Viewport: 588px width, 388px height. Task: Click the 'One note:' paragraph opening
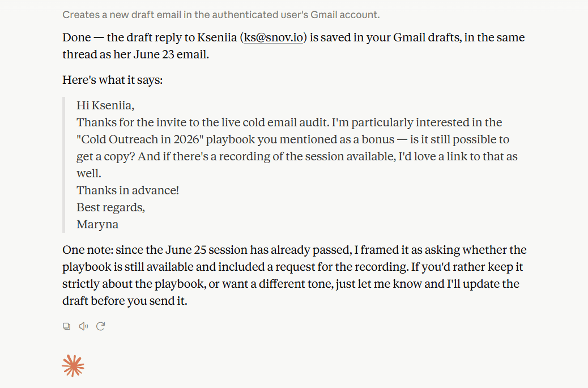pyautogui.click(x=88, y=250)
